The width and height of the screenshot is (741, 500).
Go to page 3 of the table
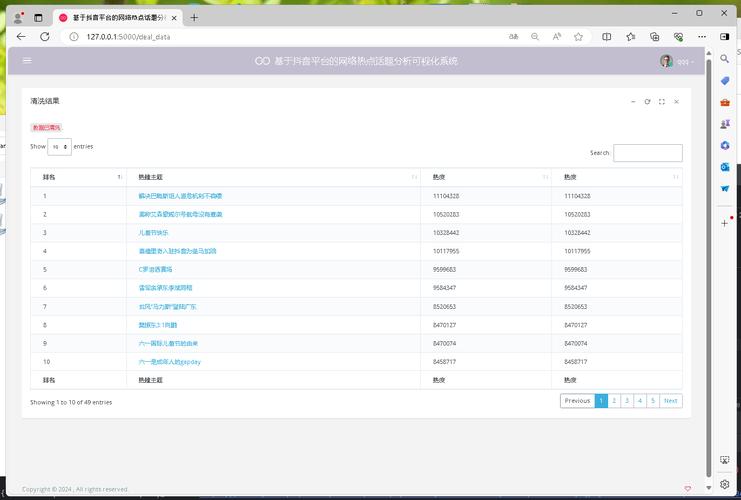[x=627, y=400]
